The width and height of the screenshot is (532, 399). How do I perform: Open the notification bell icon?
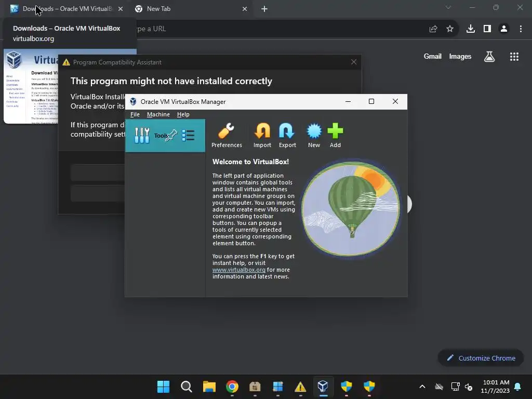tap(518, 387)
